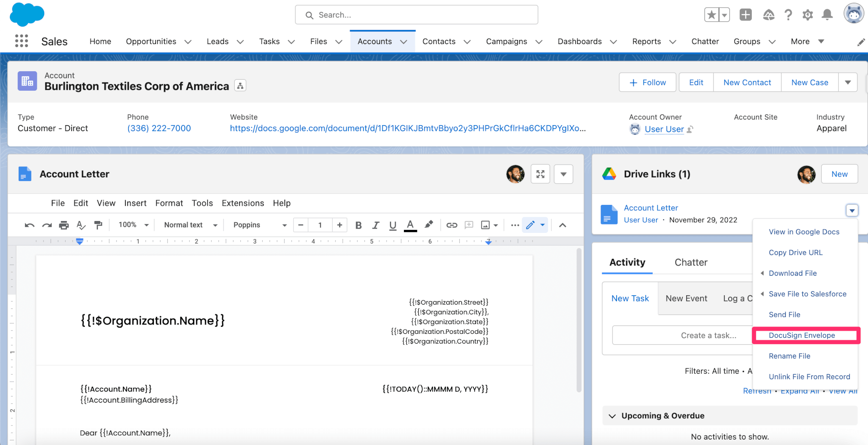Switch to the Chatter tab

point(691,263)
